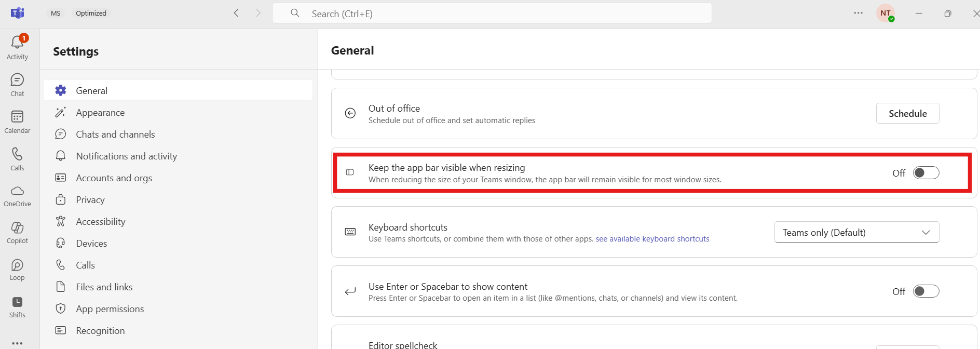Screen dimensions: 980x349
Task: Click the Files and links document icon
Action: tap(61, 287)
